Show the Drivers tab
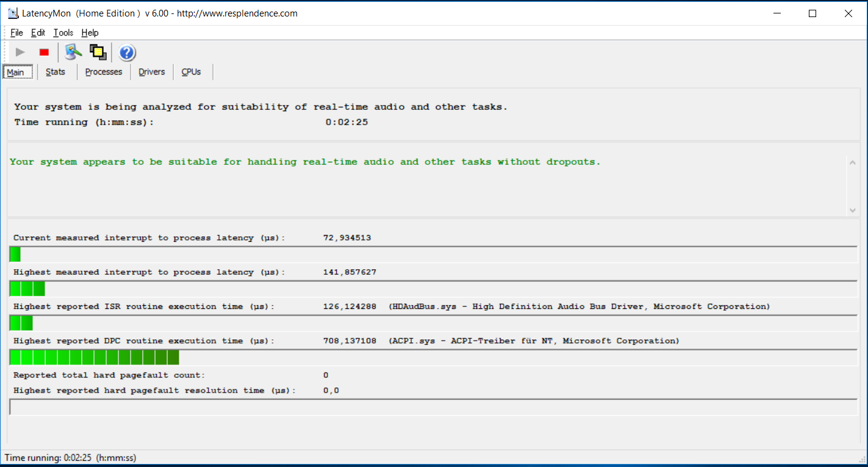The image size is (868, 467). tap(152, 72)
